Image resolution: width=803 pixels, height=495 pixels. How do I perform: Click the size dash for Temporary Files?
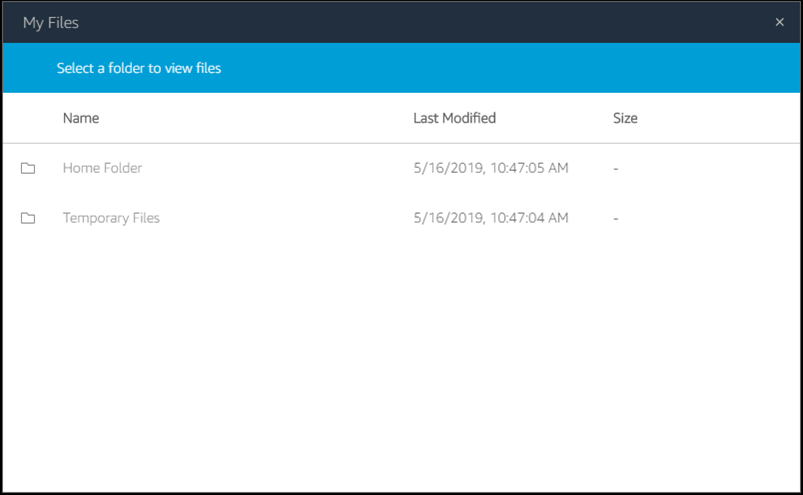coord(616,218)
